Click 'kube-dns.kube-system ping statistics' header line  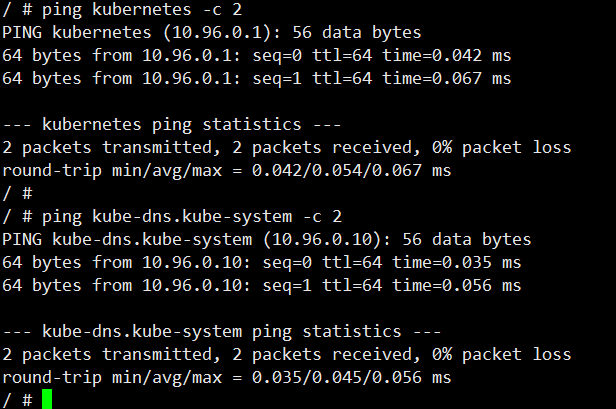pyautogui.click(x=222, y=332)
